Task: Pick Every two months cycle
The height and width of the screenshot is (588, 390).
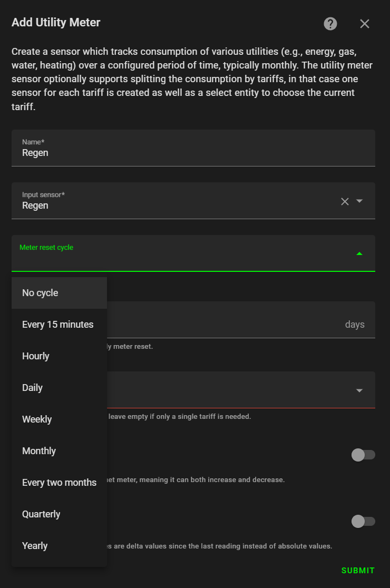Action: (59, 483)
